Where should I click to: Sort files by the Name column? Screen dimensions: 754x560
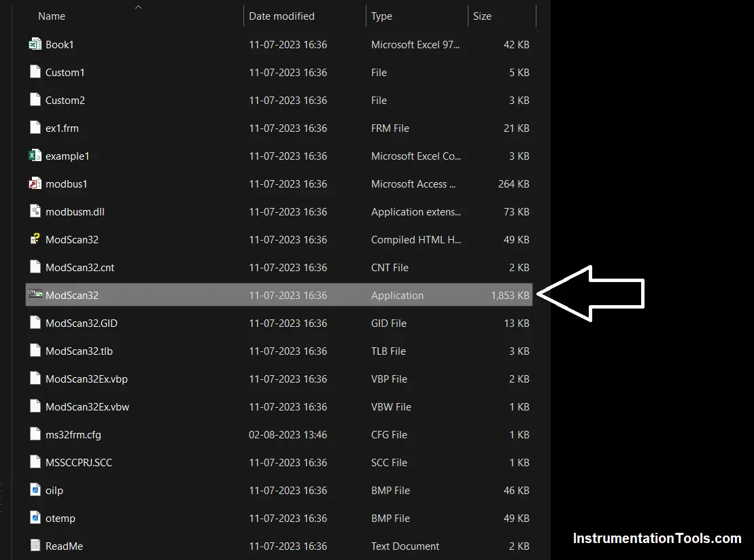[x=52, y=16]
